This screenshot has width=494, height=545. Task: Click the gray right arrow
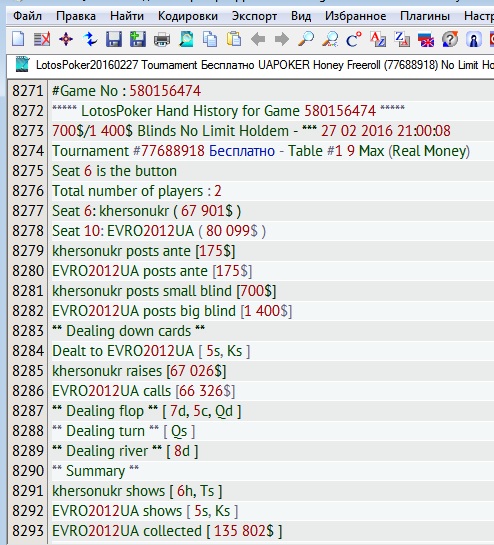click(282, 39)
